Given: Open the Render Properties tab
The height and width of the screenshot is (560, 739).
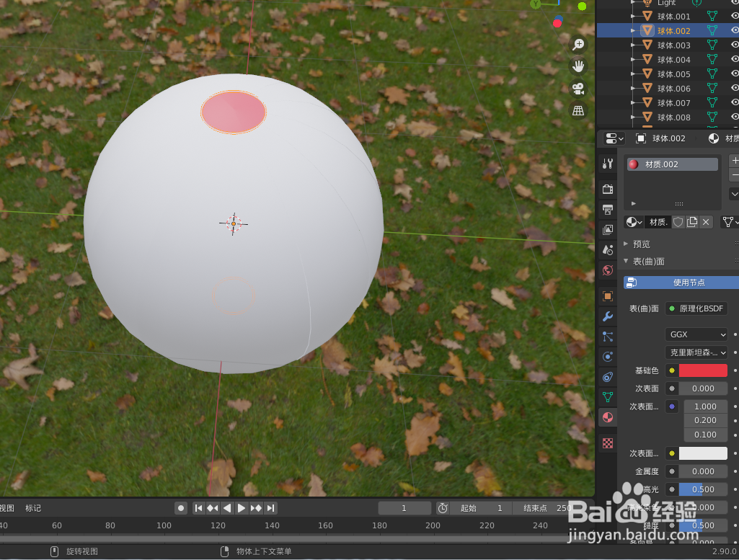Looking at the screenshot, I should click(x=607, y=188).
